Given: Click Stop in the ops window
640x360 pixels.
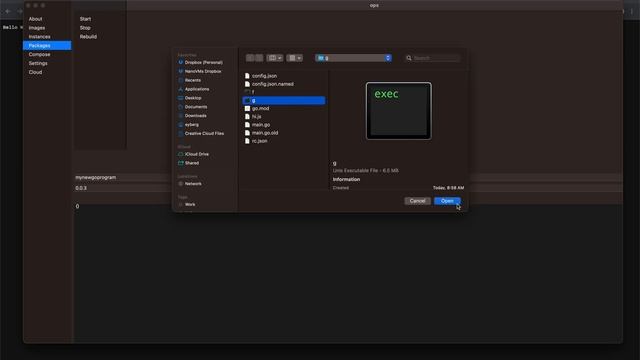Looking at the screenshot, I should (x=85, y=28).
